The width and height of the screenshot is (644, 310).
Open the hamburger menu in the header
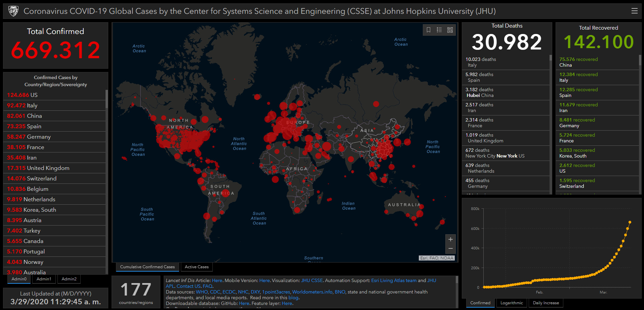click(634, 11)
